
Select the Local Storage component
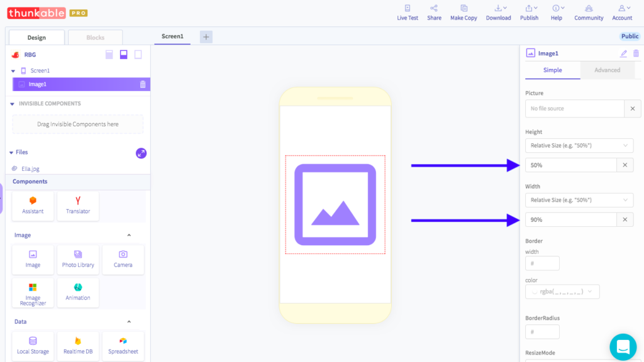pos(33,346)
